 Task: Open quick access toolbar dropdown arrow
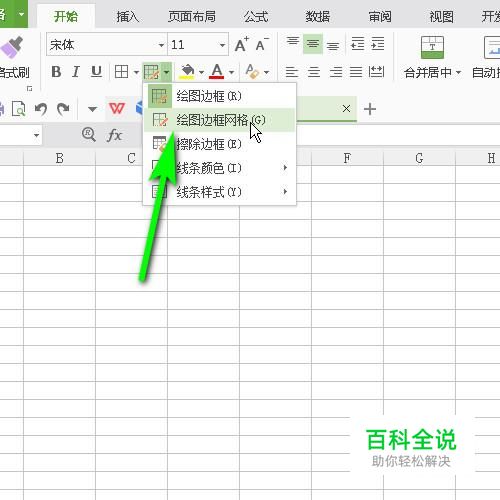(x=92, y=109)
